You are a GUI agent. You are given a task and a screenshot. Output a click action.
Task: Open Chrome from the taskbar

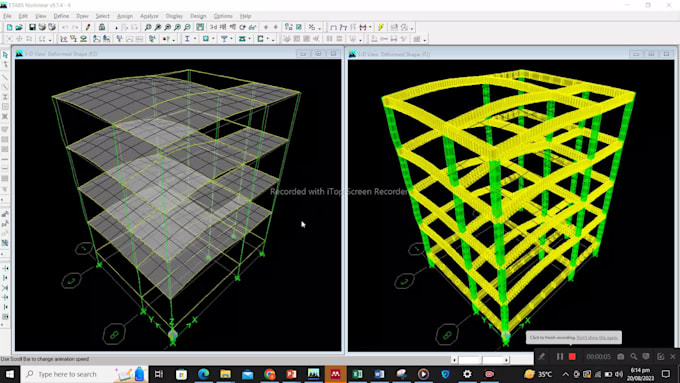pos(269,374)
